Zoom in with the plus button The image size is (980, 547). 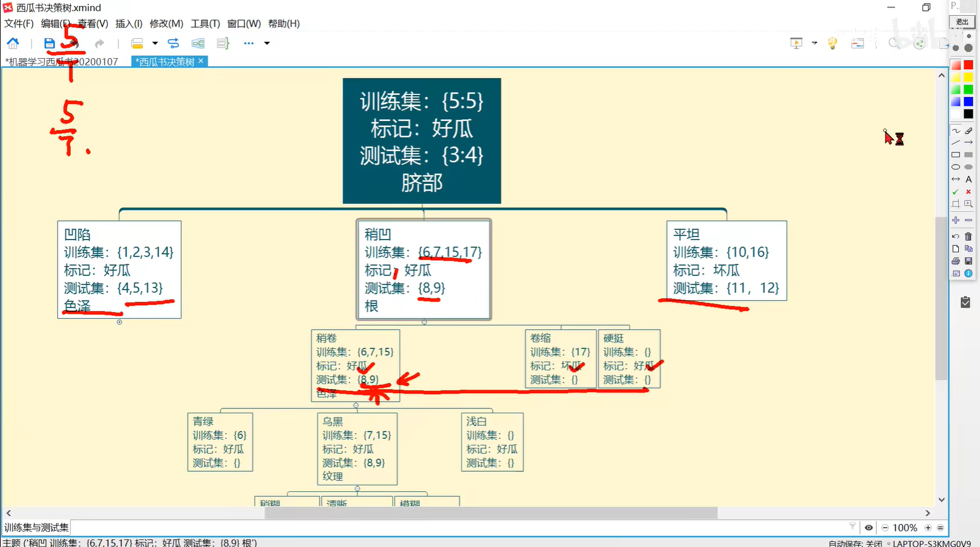tap(928, 528)
